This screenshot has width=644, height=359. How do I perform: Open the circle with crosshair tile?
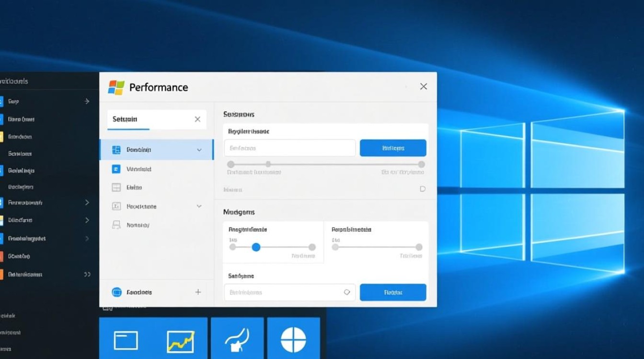click(x=293, y=340)
